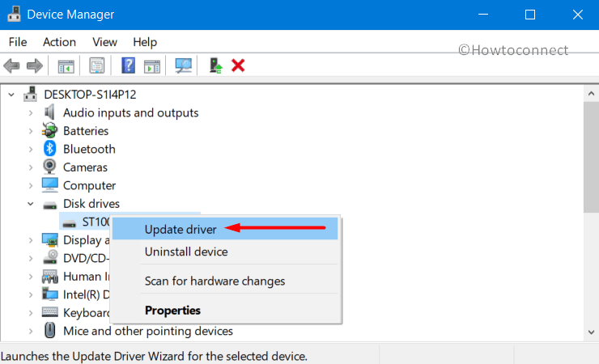The height and width of the screenshot is (364, 599).
Task: Expand the Audio inputs and outputs node
Action: 31,113
